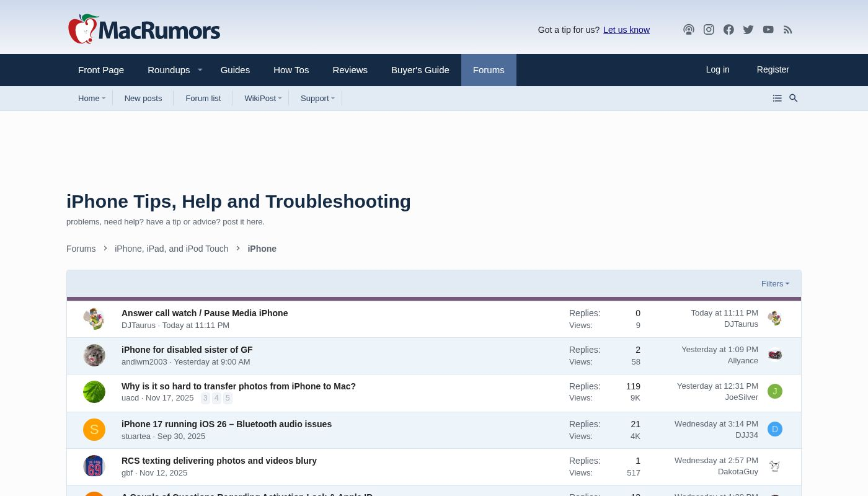Click stuartea's orange S avatar
This screenshot has width=868, height=496.
click(94, 430)
